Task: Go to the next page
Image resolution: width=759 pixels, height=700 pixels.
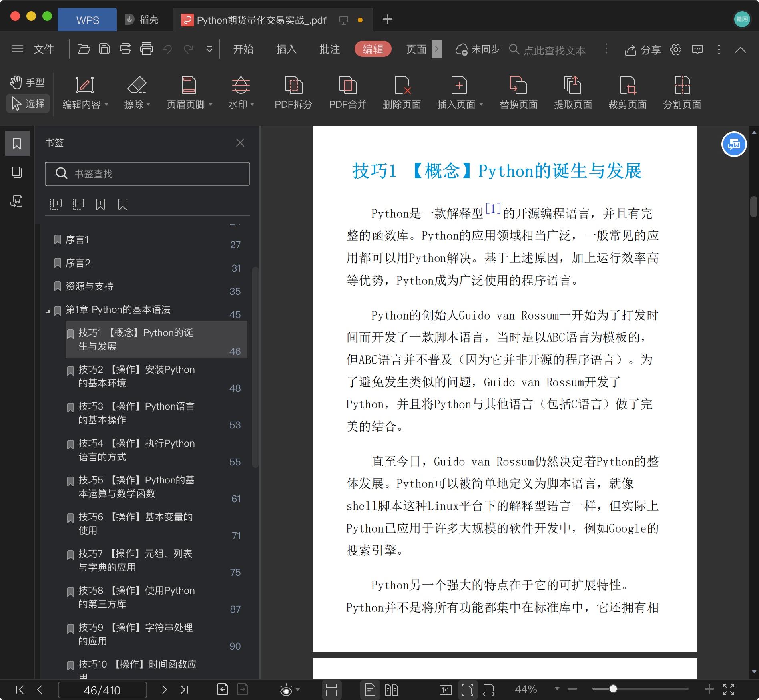Action: pyautogui.click(x=164, y=690)
